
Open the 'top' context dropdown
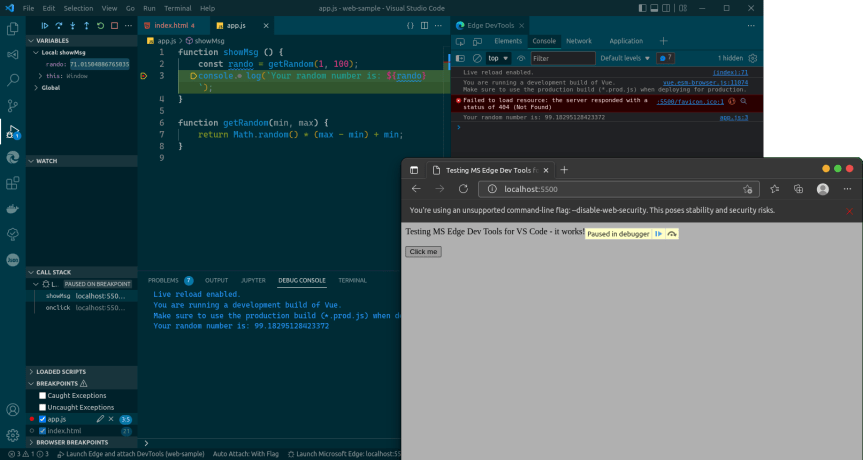tap(498, 58)
